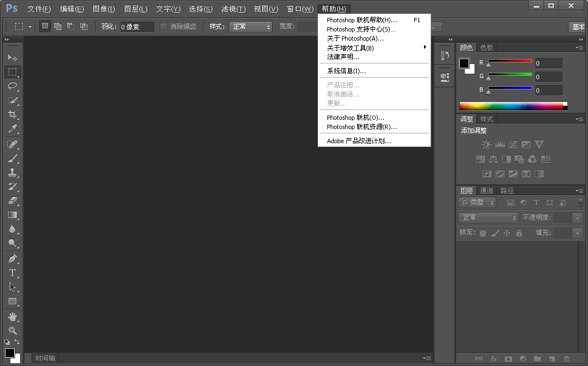The image size is (588, 366).
Task: Add a Curves adjustment
Action: [513, 145]
